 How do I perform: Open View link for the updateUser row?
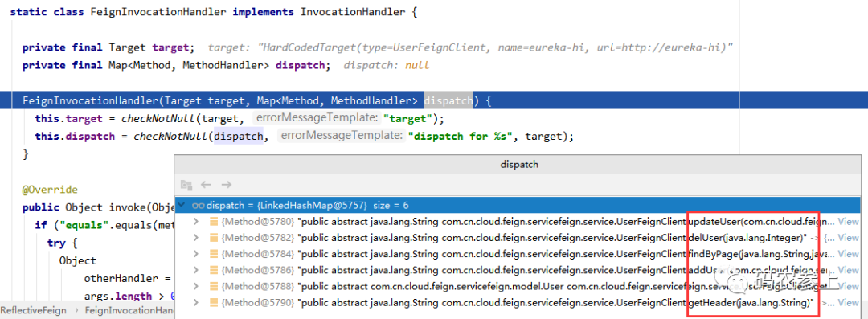click(849, 222)
